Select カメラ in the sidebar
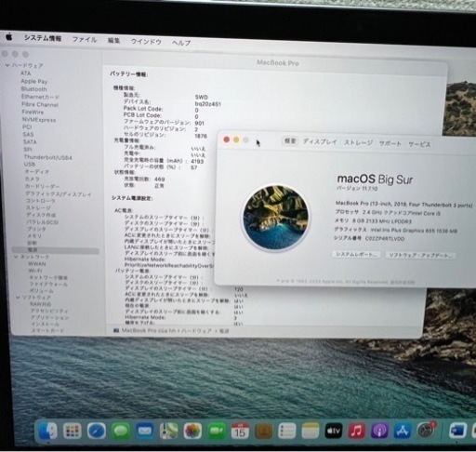The height and width of the screenshot is (452, 476). [x=33, y=179]
